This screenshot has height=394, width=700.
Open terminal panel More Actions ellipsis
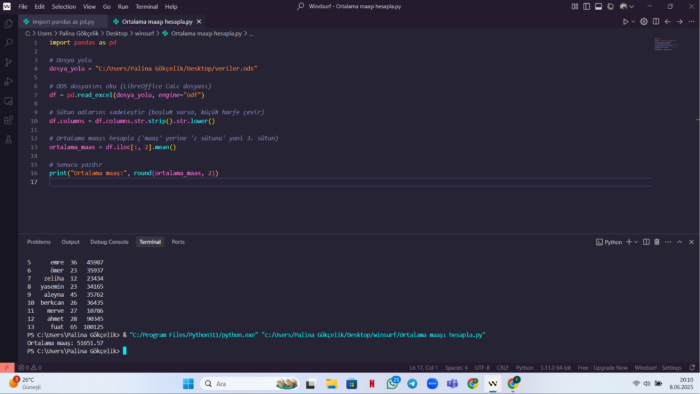668,242
